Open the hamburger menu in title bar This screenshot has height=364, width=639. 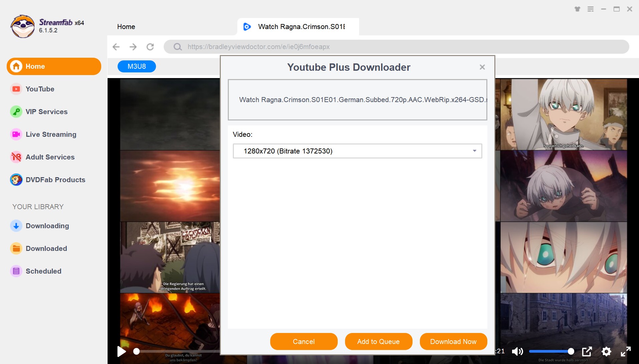pos(591,9)
